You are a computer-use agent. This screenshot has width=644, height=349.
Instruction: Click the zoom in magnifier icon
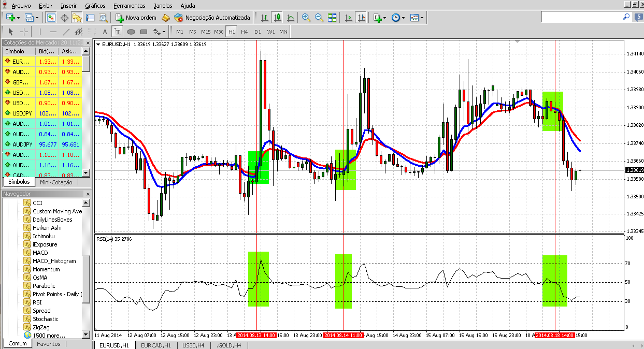306,18
